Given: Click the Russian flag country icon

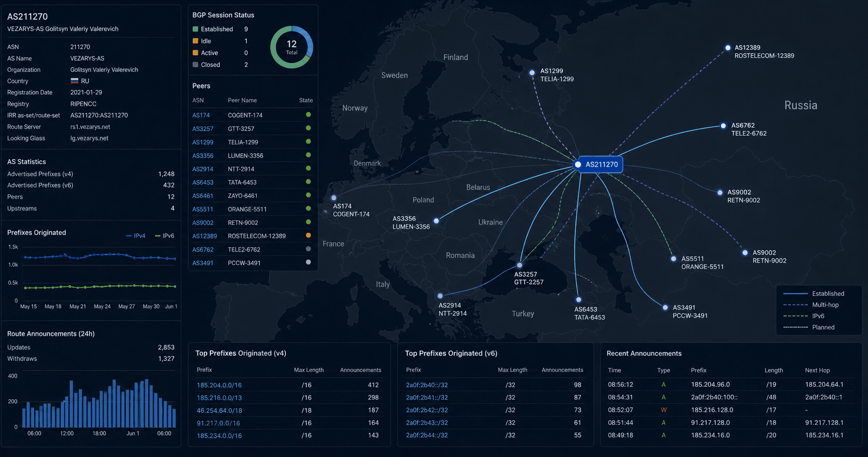Looking at the screenshot, I should click(74, 81).
